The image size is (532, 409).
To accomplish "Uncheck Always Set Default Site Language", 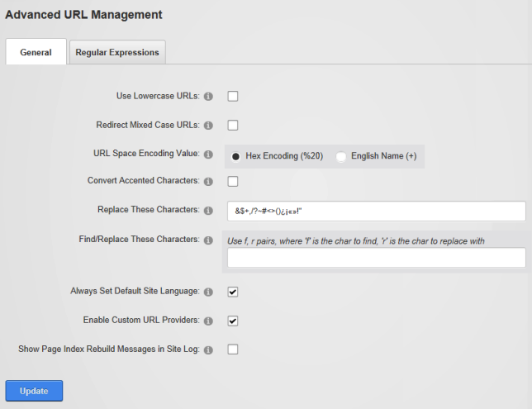I will coord(233,292).
